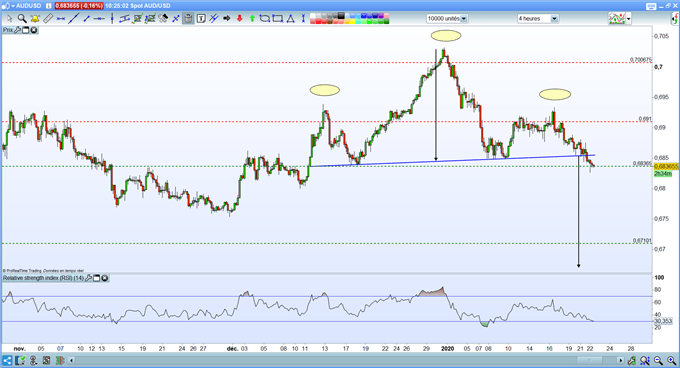Open the 10000 unités quantity dropdown

pos(447,19)
